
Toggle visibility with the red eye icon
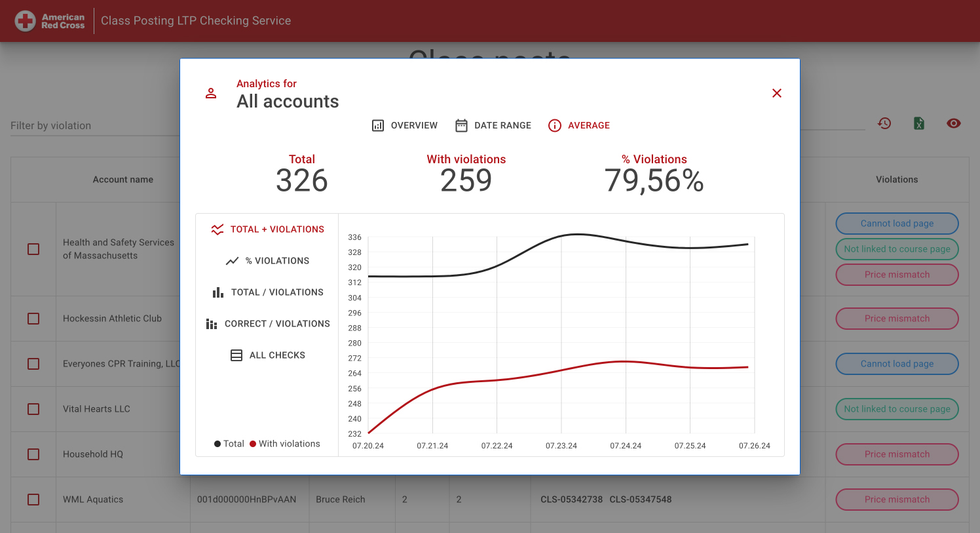pyautogui.click(x=954, y=123)
